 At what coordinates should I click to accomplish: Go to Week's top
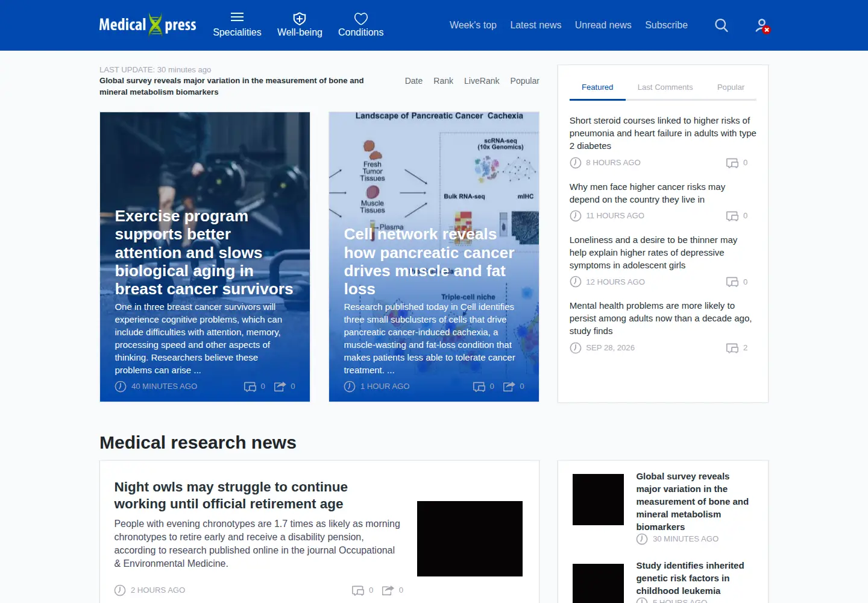[x=473, y=25]
